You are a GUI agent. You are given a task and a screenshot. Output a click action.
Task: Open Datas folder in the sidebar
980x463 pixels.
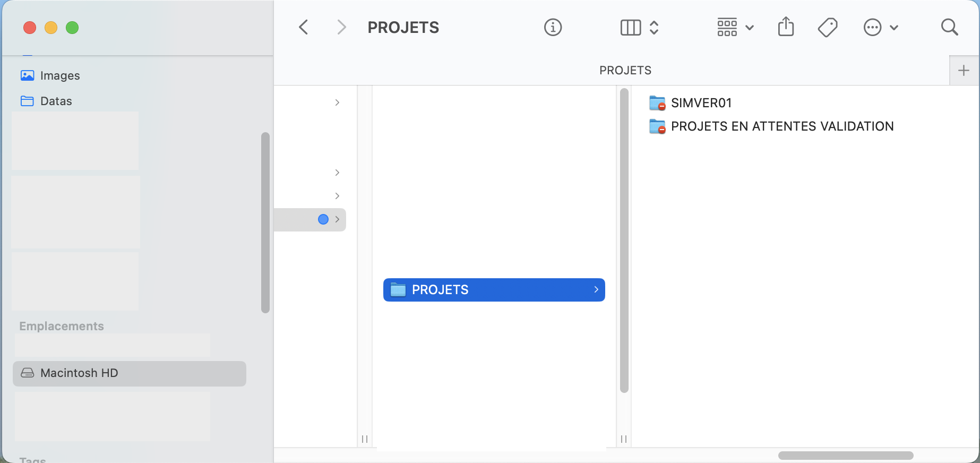[x=56, y=101]
